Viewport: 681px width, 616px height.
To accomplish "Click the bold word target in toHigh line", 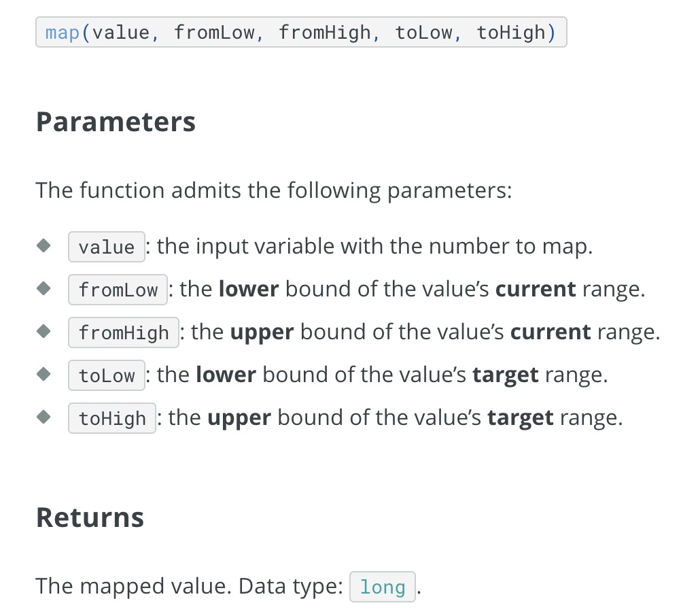I will (x=521, y=418).
